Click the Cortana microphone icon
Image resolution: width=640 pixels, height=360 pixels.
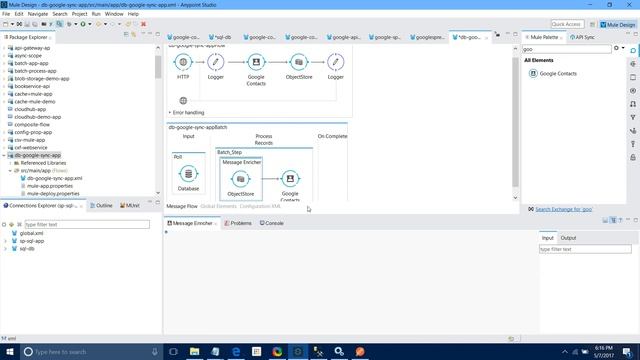click(x=155, y=351)
